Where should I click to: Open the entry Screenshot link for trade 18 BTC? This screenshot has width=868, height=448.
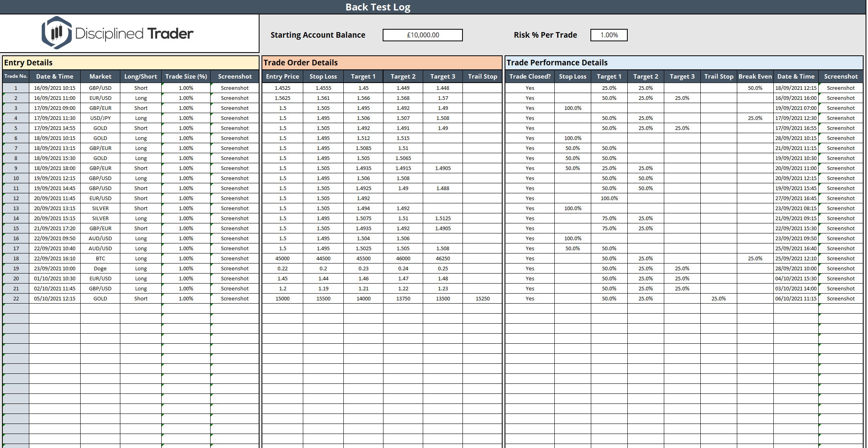point(235,258)
